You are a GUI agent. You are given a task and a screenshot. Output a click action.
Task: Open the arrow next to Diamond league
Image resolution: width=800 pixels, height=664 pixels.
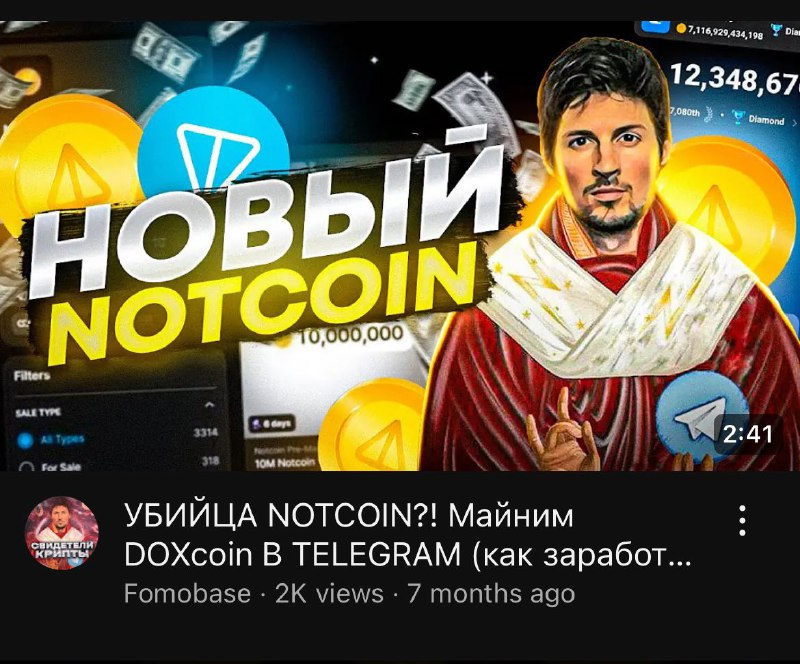(794, 122)
